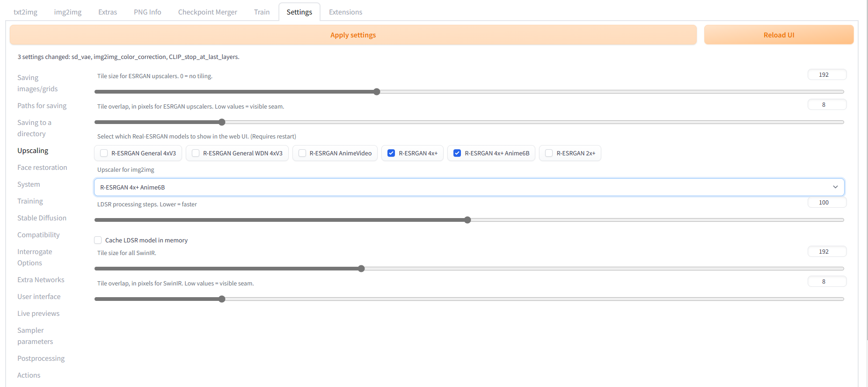The width and height of the screenshot is (868, 387).
Task: Click the ESRGAN tile overlap value field
Action: click(827, 105)
